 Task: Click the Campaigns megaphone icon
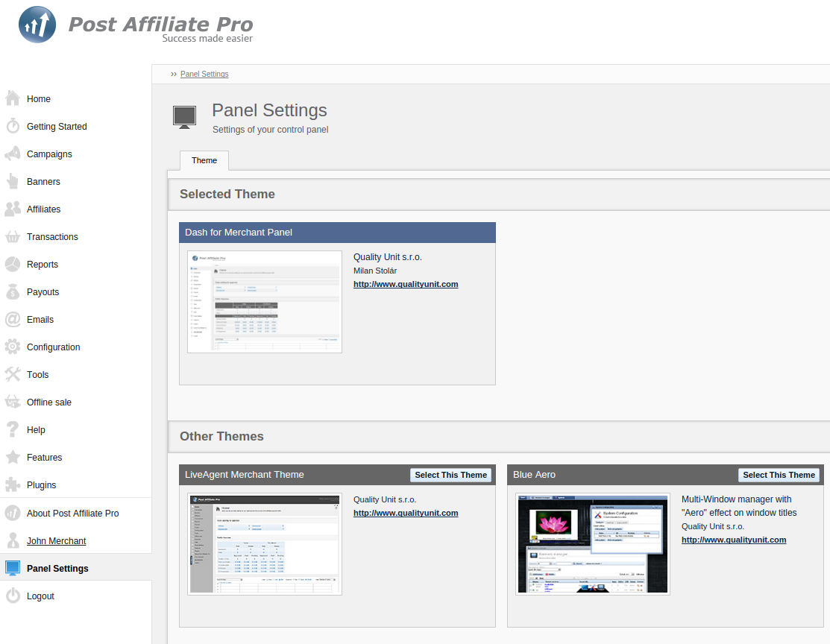pos(13,154)
